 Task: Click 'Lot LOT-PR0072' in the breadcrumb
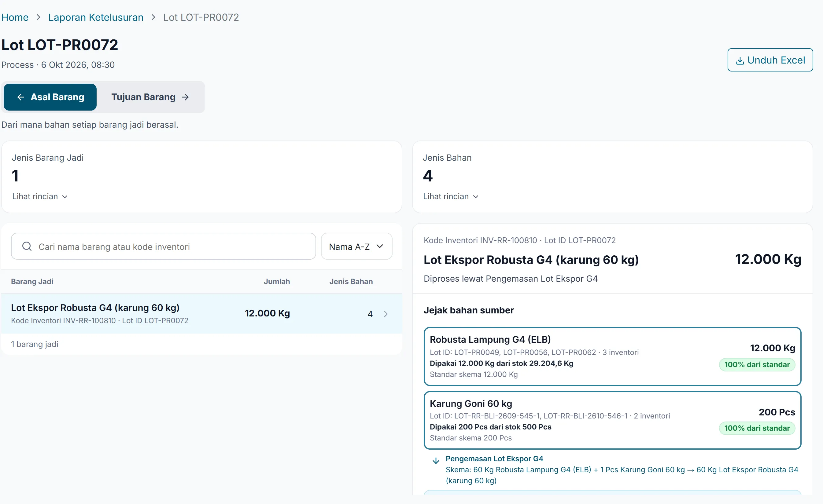tap(201, 17)
